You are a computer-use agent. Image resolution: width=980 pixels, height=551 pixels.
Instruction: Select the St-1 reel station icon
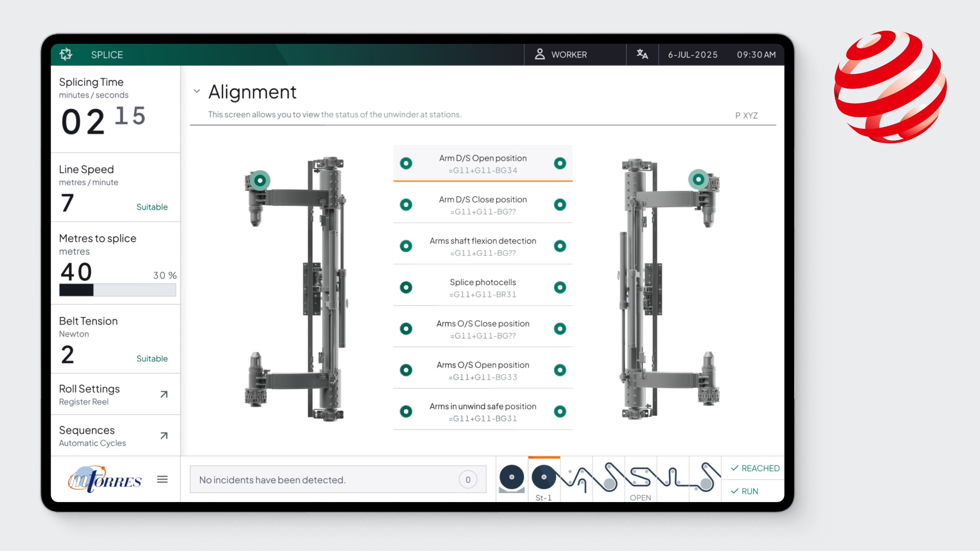click(544, 479)
